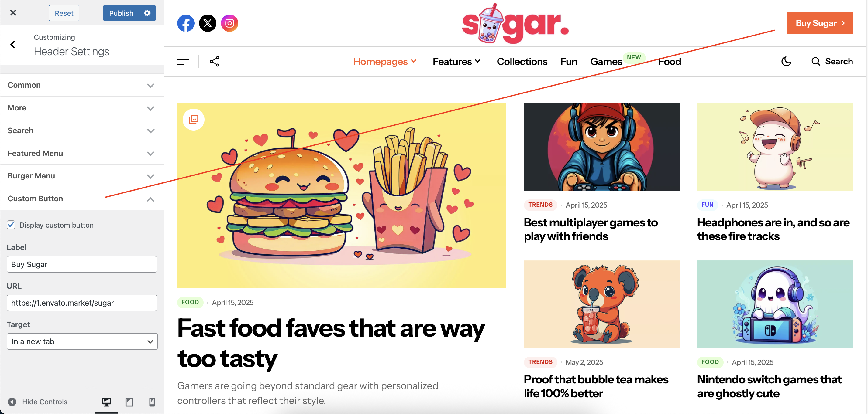Open the X (Twitter) social icon

pos(208,23)
